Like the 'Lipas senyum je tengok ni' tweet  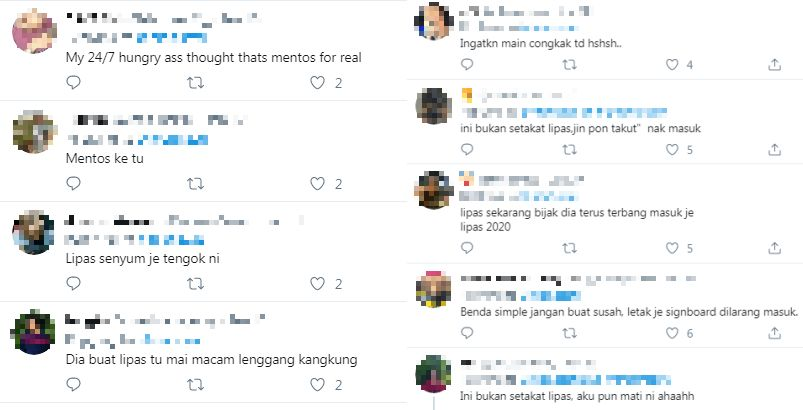318,284
